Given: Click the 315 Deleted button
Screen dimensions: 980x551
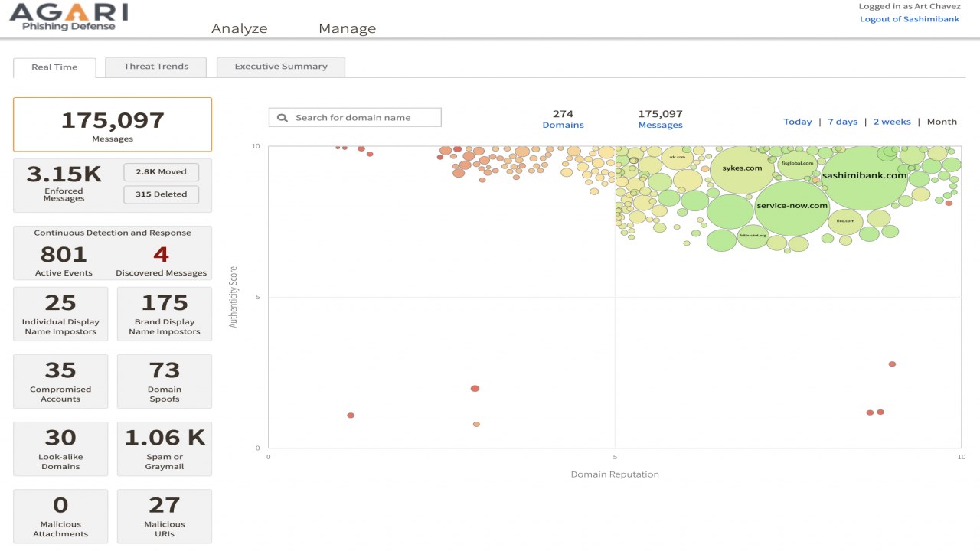Looking at the screenshot, I should 161,194.
